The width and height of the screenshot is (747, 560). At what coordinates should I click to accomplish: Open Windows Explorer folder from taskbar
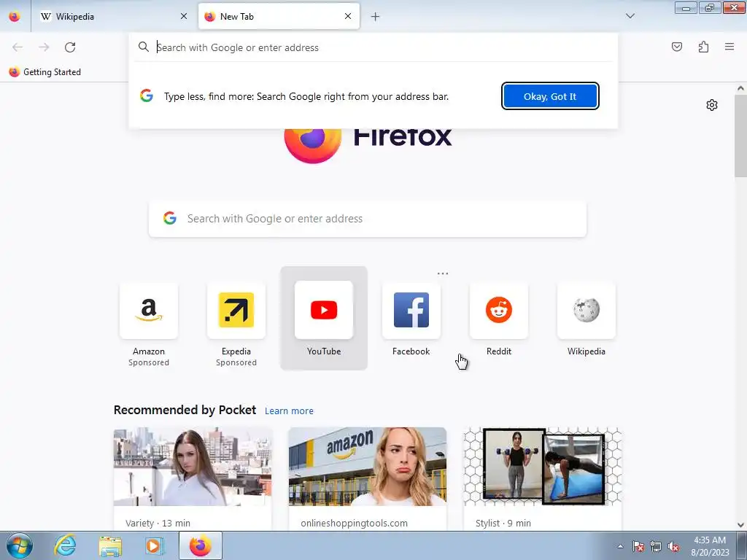pos(110,545)
